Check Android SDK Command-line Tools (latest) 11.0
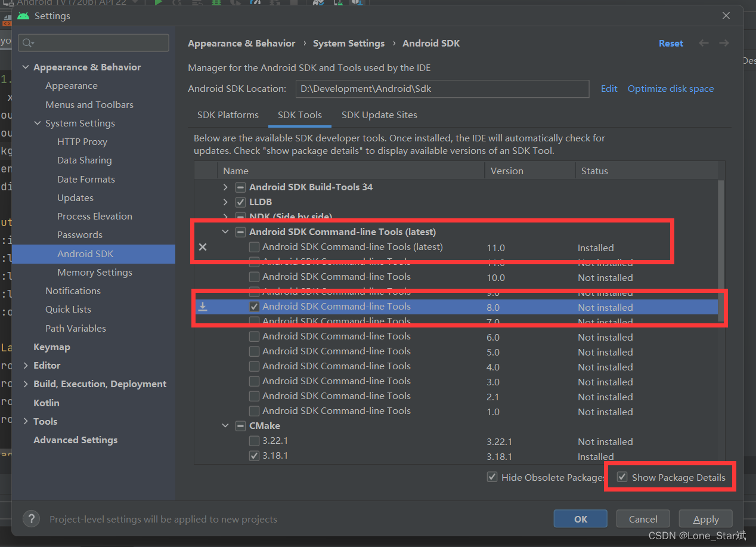 (254, 247)
